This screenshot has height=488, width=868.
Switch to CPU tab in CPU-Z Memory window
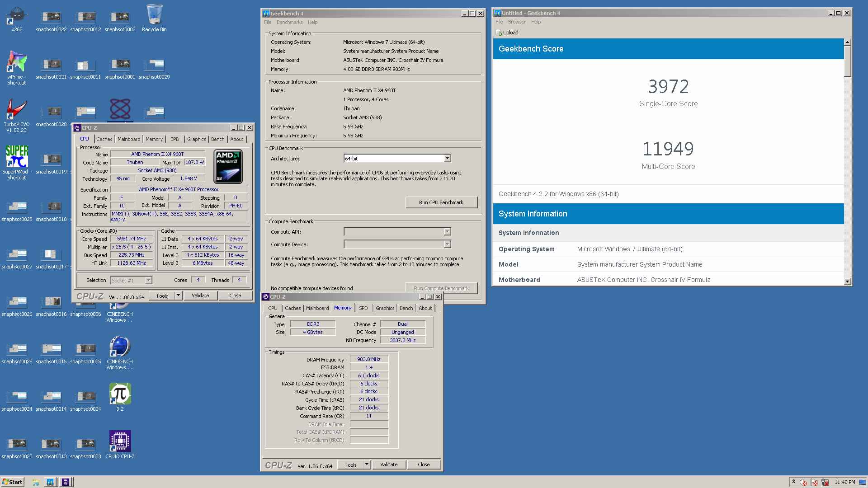click(273, 308)
